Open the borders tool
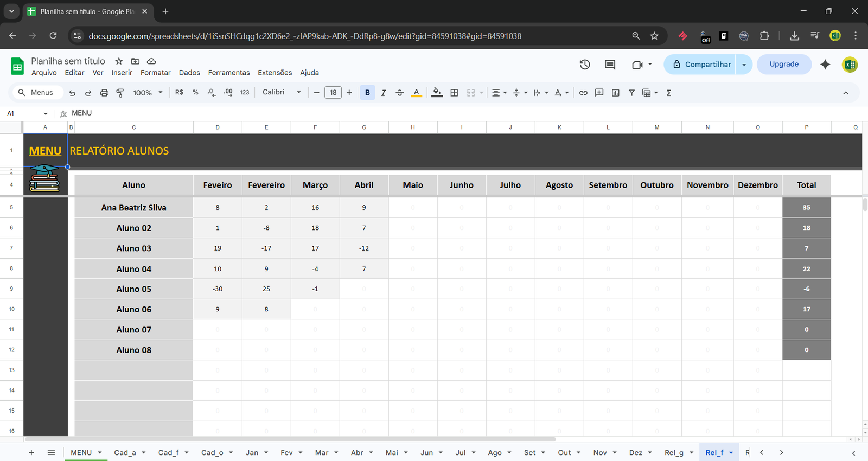Image resolution: width=868 pixels, height=461 pixels. click(x=454, y=93)
